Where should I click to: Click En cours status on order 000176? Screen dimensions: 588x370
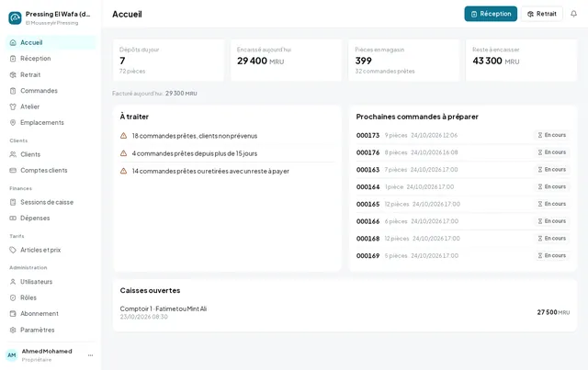coord(552,152)
